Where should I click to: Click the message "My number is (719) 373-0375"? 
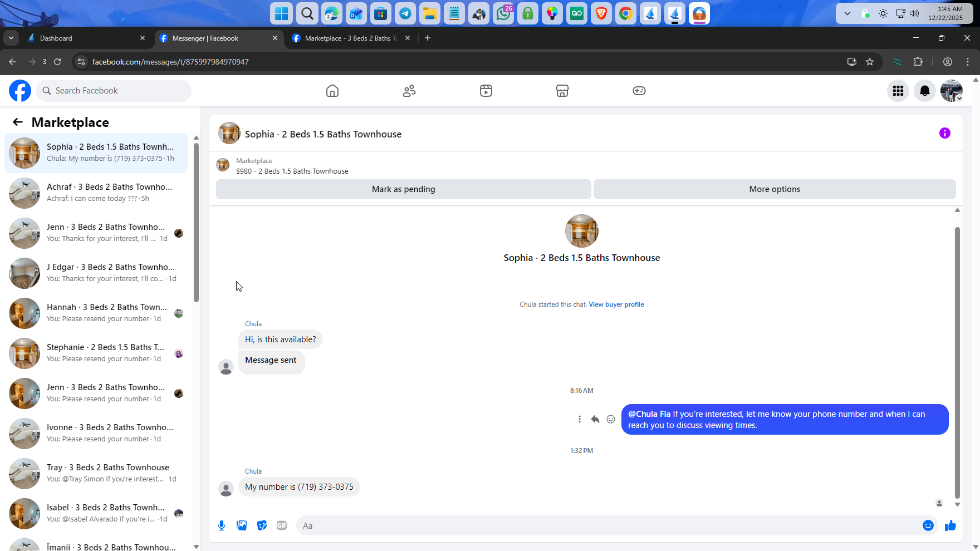(299, 487)
